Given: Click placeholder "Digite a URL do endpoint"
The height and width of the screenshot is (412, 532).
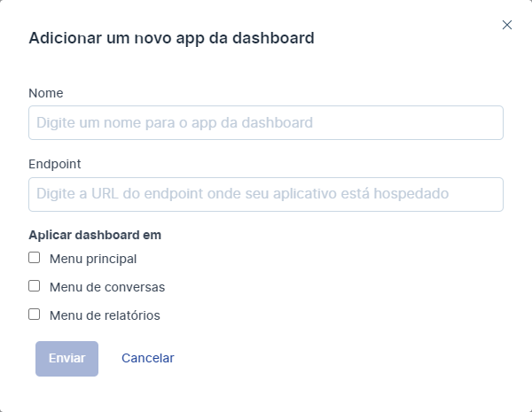Looking at the screenshot, I should [243, 194].
